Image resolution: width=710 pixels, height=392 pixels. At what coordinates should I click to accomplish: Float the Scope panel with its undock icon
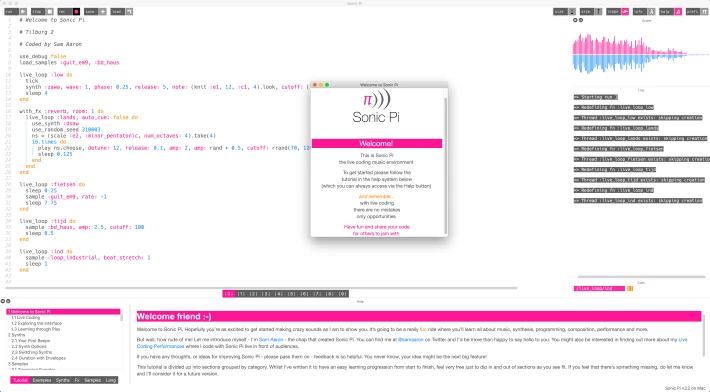point(581,20)
